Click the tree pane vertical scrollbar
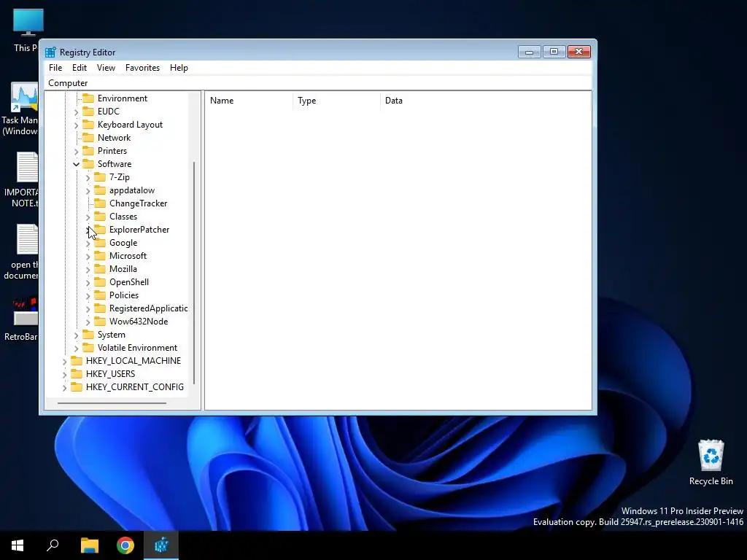747x560 pixels. click(x=194, y=273)
